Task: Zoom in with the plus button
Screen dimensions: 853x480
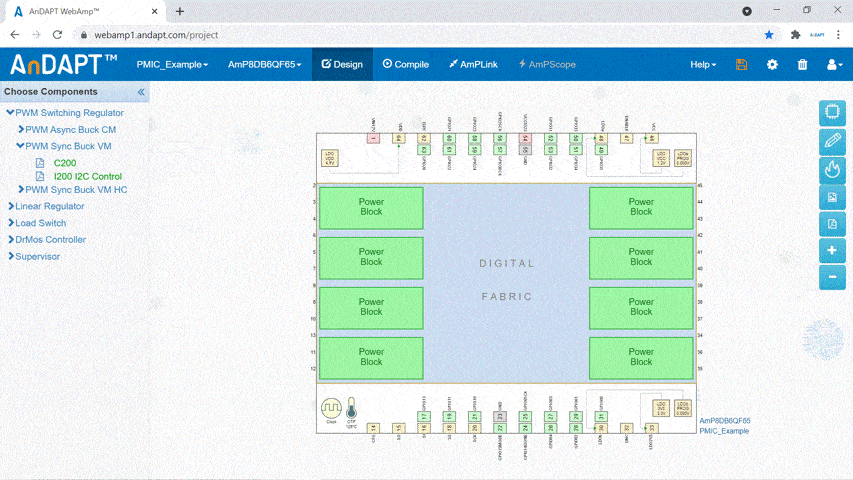Action: coord(832,250)
